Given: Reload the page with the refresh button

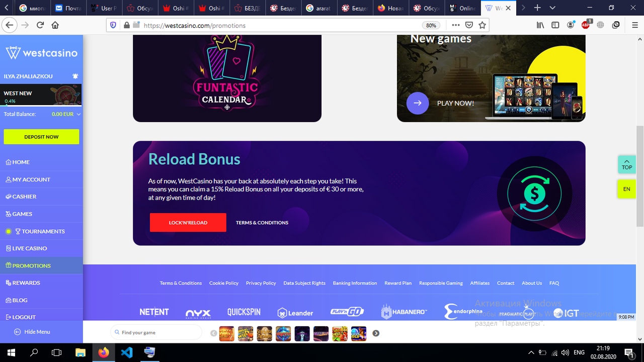Looking at the screenshot, I should tap(40, 25).
